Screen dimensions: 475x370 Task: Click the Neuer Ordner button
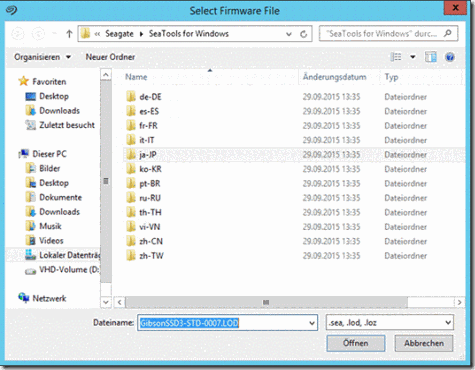click(x=110, y=57)
